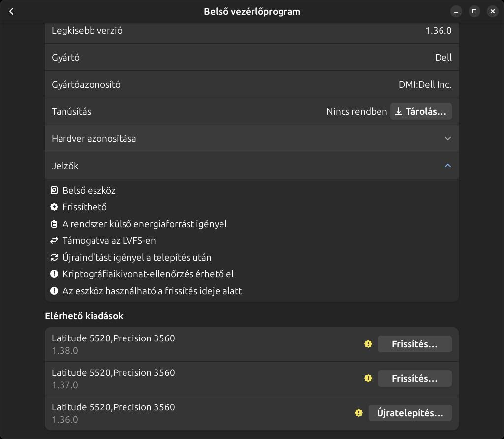Click the cryptographic hash verification icon

point(55,274)
